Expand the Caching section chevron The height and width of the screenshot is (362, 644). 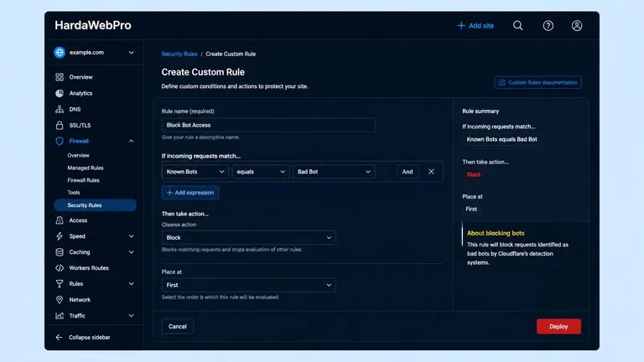point(132,252)
